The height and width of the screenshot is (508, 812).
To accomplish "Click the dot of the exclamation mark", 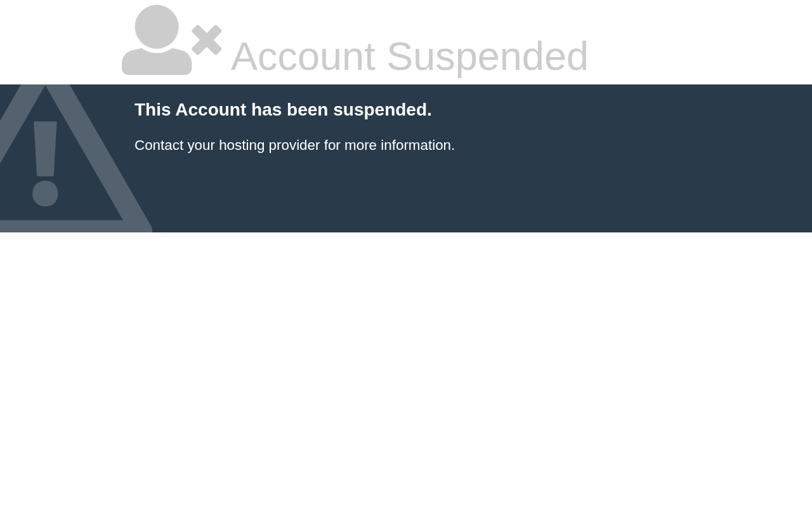I will (x=45, y=193).
